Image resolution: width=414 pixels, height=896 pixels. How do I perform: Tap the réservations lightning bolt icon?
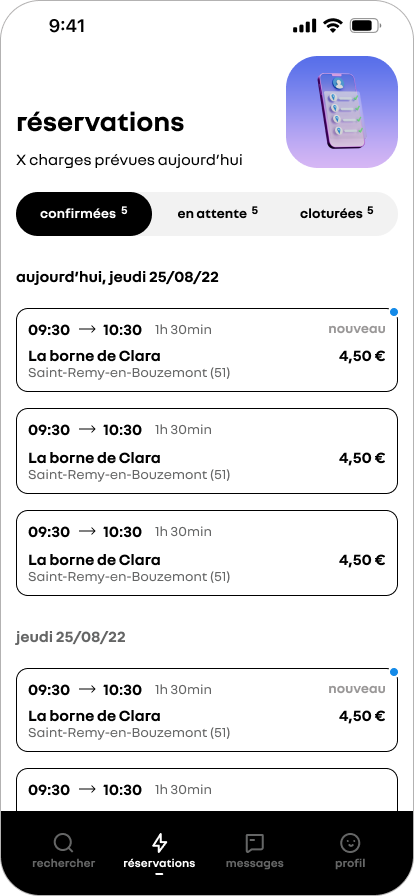[160, 842]
